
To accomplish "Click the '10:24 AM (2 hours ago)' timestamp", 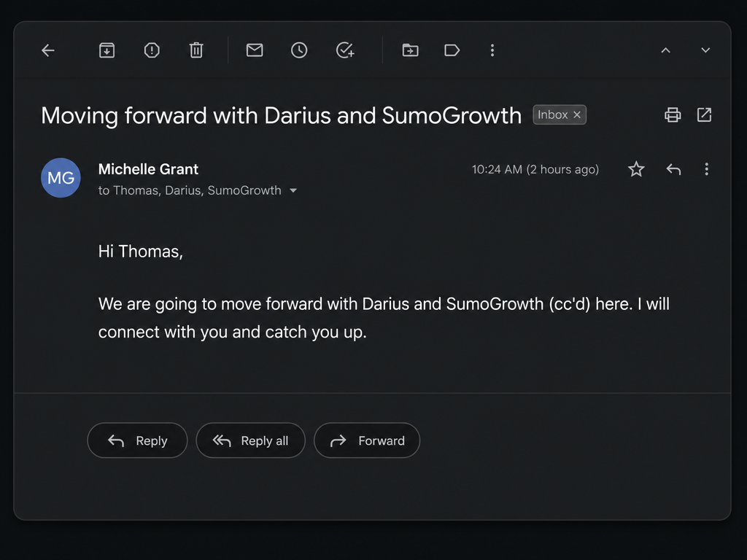I will pyautogui.click(x=535, y=169).
